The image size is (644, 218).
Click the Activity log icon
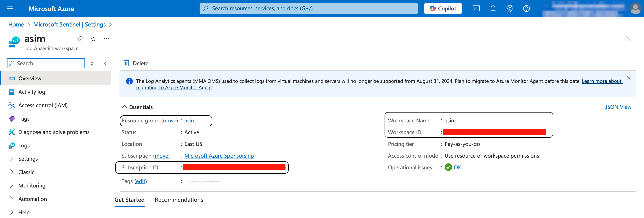coord(12,92)
